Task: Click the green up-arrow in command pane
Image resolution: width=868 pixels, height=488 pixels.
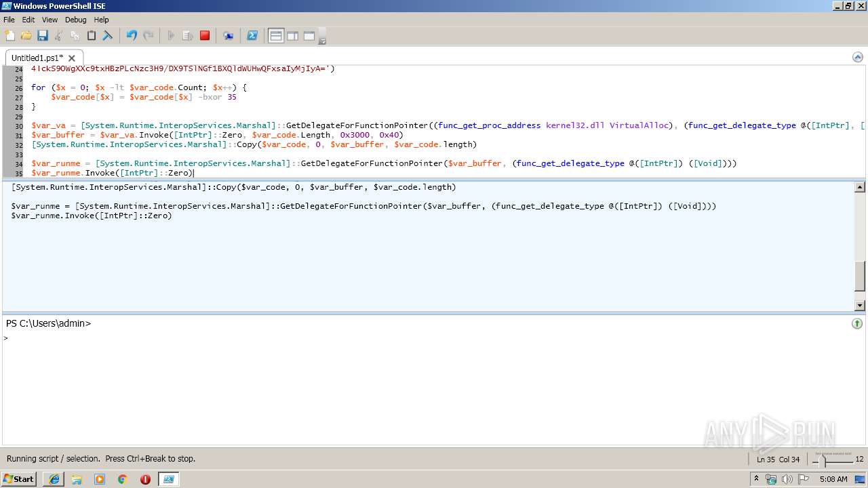Action: [857, 323]
